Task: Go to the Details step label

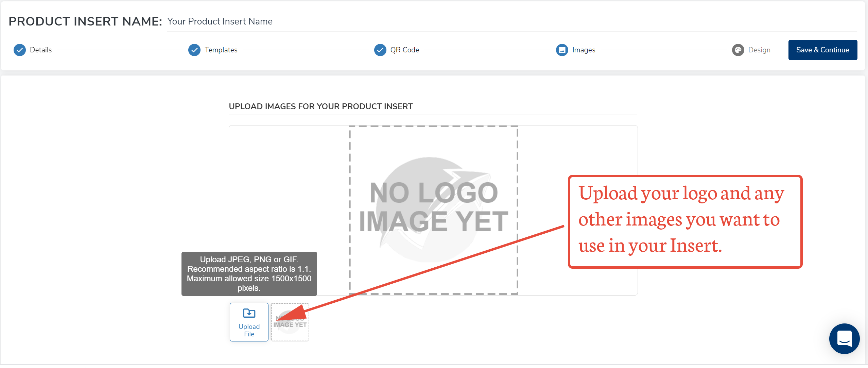Action: tap(41, 50)
